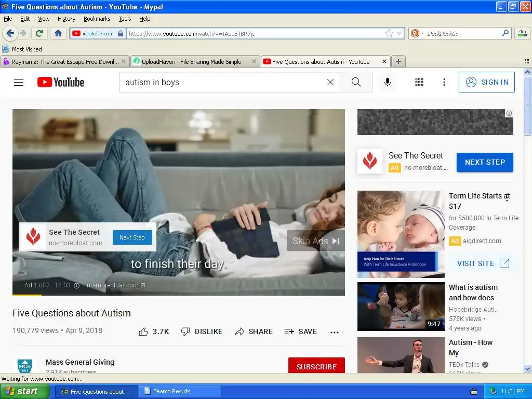Image resolution: width=532 pixels, height=399 pixels.
Task: Click the lock site security icon
Action: tap(121, 33)
